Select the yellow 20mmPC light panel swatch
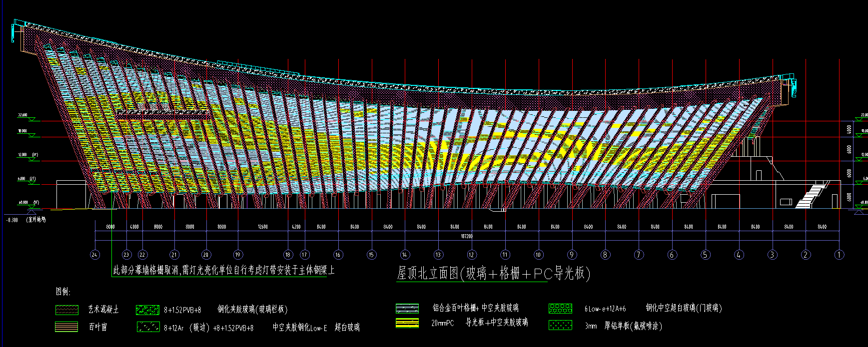Screen dimensions: 868x347 407,323
